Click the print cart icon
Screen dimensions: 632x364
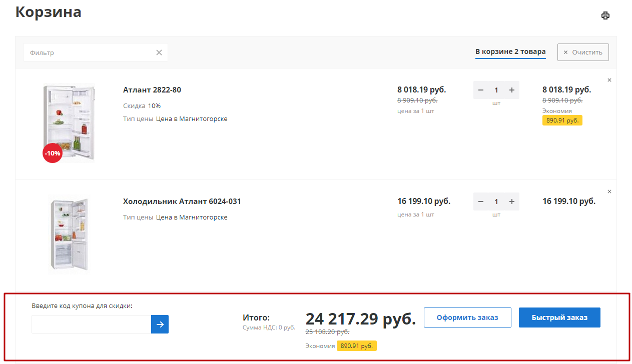click(x=605, y=15)
